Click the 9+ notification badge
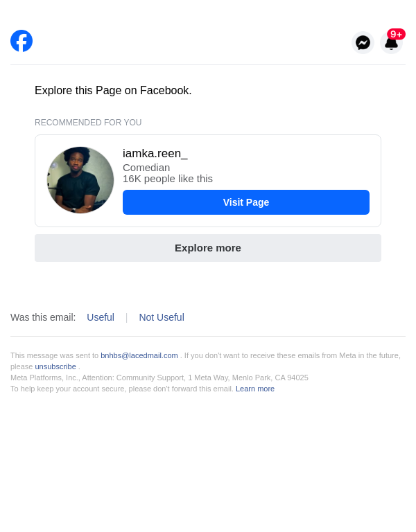This screenshot has height=532, width=416. point(396,34)
